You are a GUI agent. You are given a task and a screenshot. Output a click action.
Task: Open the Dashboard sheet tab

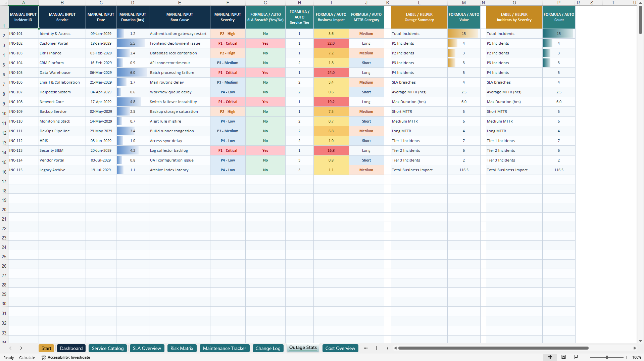[x=71, y=348]
